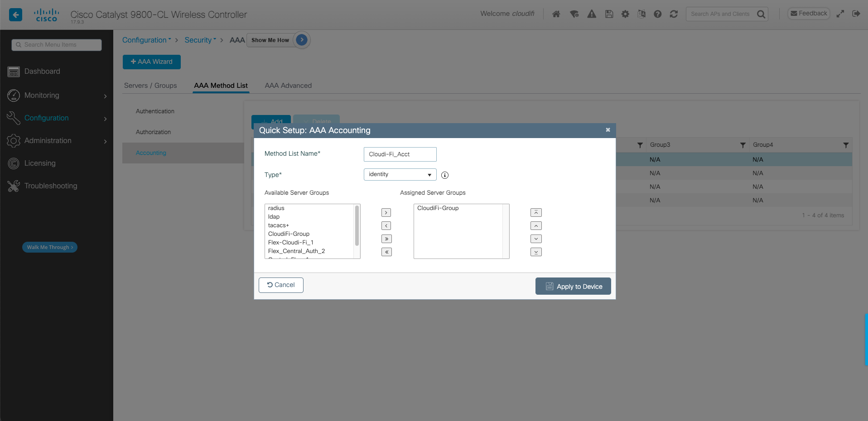The image size is (868, 421).
Task: Move assigned group to top button
Action: tap(536, 213)
